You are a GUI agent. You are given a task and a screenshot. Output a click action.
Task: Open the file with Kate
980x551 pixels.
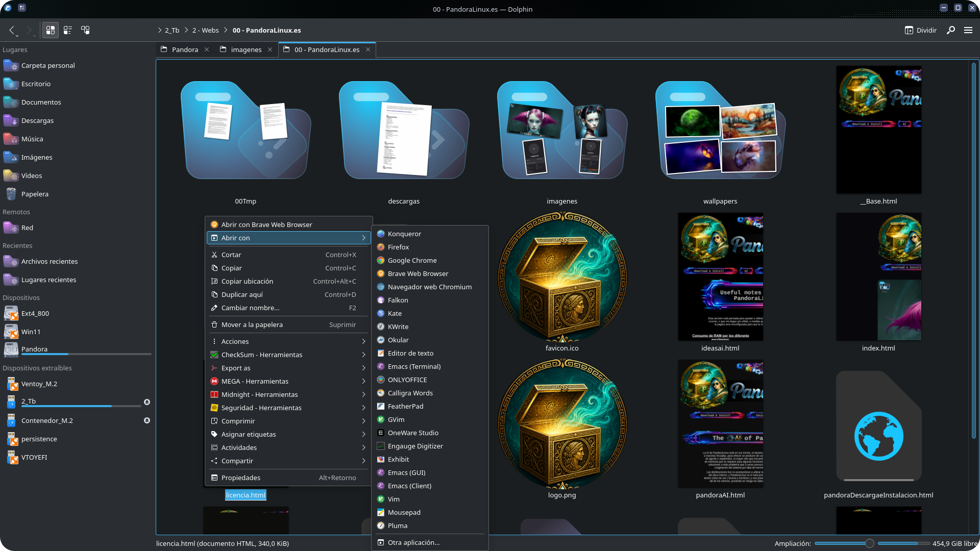pyautogui.click(x=430, y=313)
